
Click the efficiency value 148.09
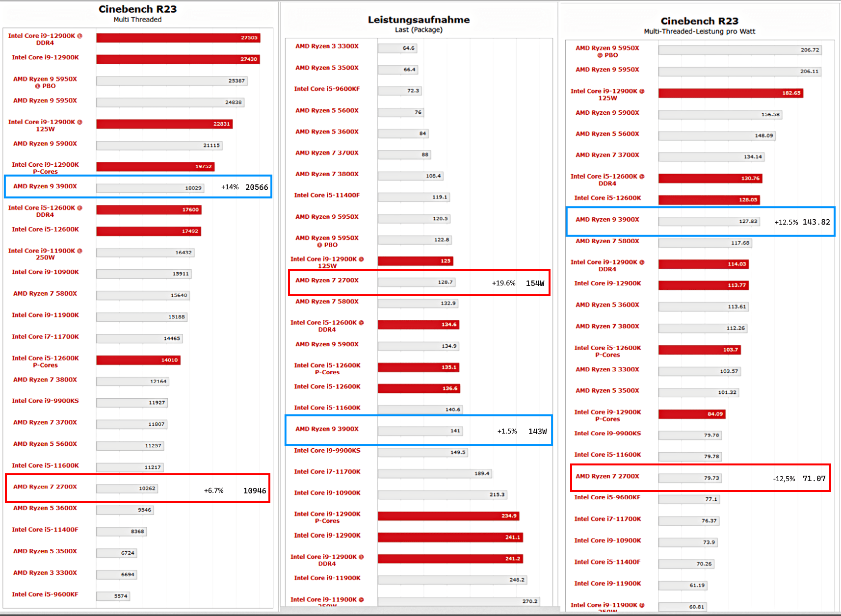click(764, 136)
